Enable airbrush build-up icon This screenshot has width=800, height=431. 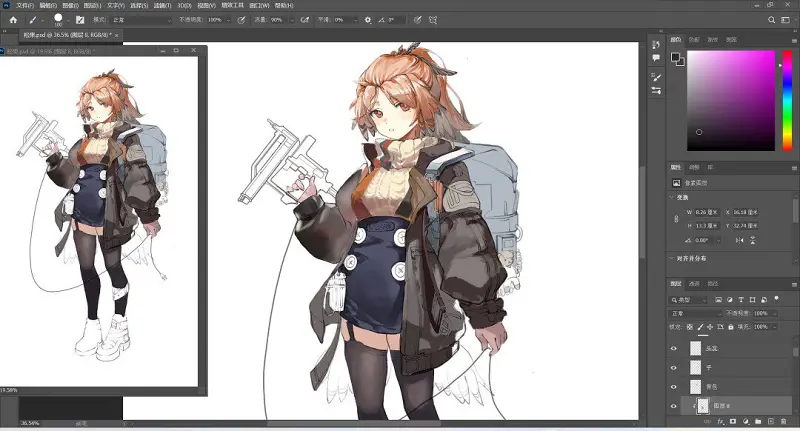click(x=305, y=20)
